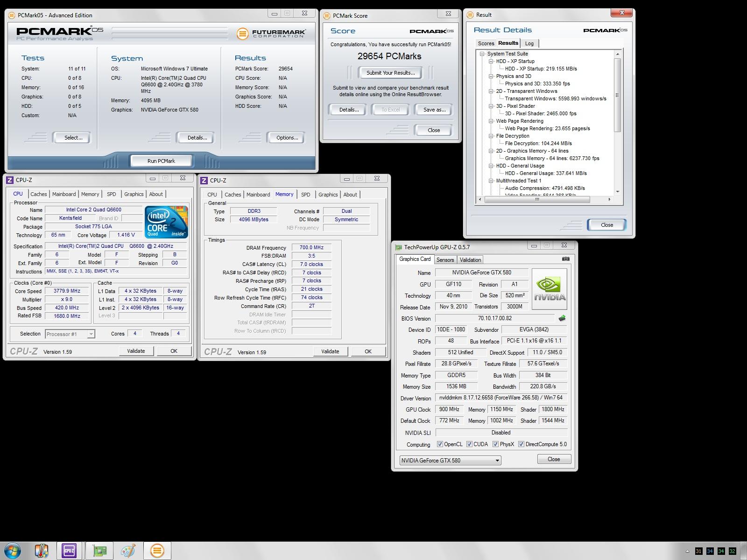
Task: Click the BIOS Version field 70.10.17.00.82
Action: pos(495,318)
